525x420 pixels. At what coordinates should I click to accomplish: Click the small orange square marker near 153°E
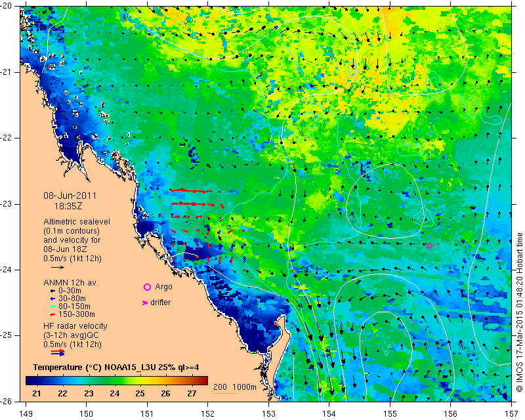click(x=276, y=324)
